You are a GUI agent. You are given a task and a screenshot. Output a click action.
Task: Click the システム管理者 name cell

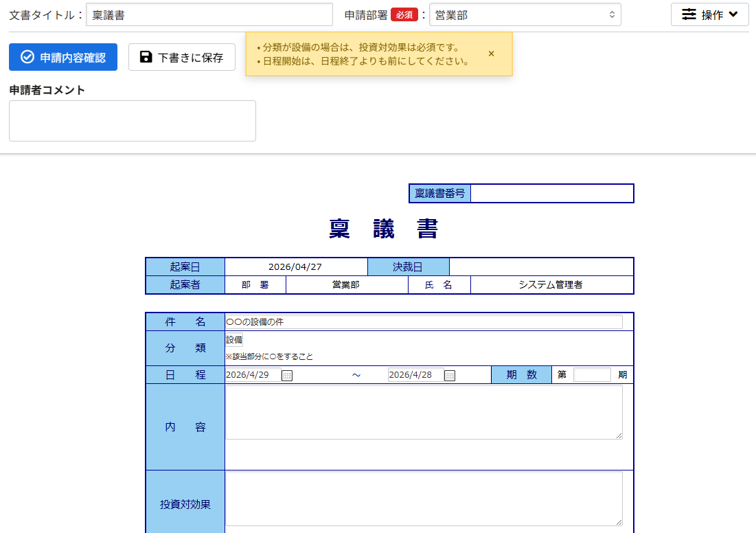click(551, 284)
